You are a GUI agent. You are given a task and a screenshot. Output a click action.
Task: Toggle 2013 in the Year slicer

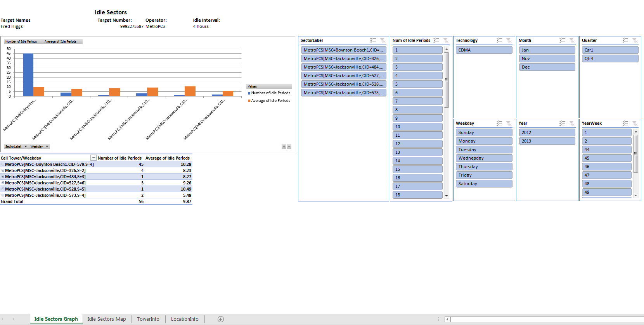(x=547, y=141)
